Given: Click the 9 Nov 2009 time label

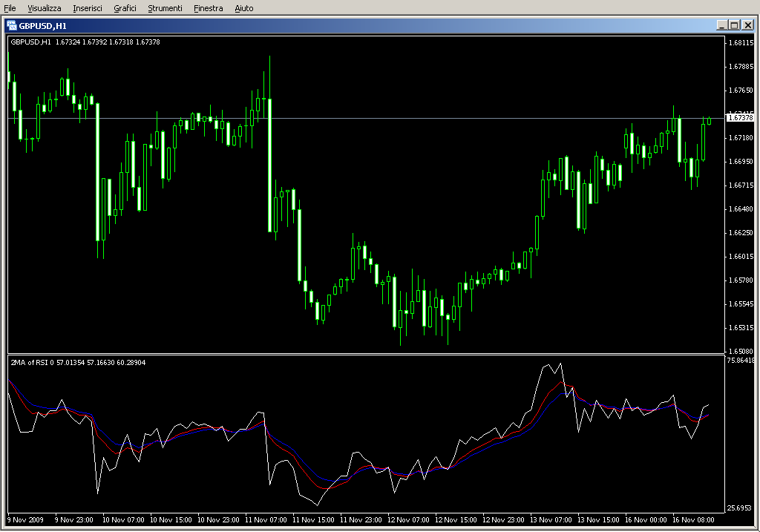Looking at the screenshot, I should [x=25, y=520].
